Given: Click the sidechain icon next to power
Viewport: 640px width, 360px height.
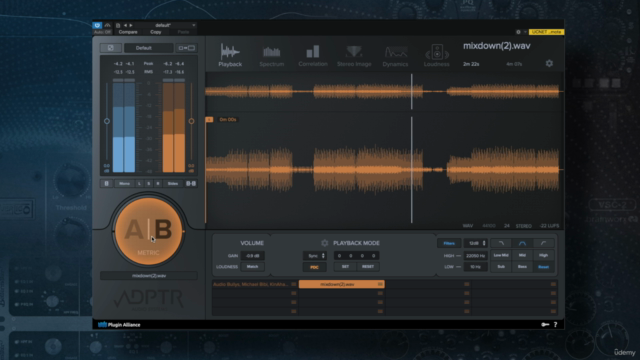Looking at the screenshot, I should [107, 25].
